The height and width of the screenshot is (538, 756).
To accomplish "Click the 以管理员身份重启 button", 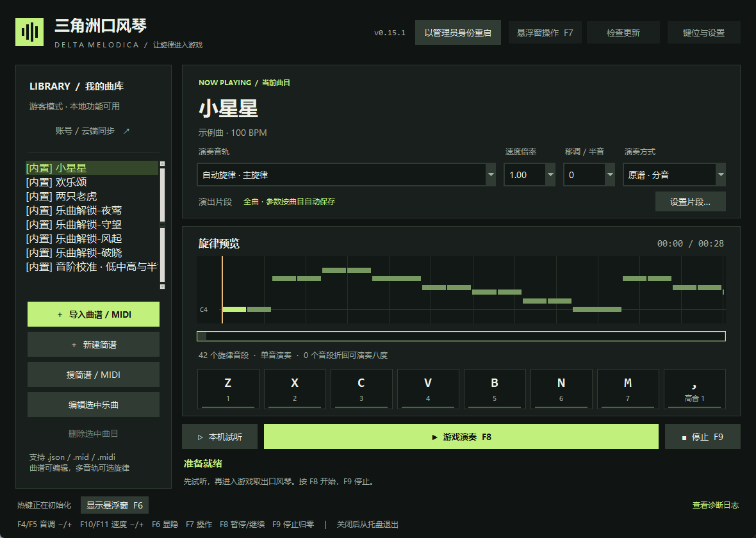I will pos(457,33).
